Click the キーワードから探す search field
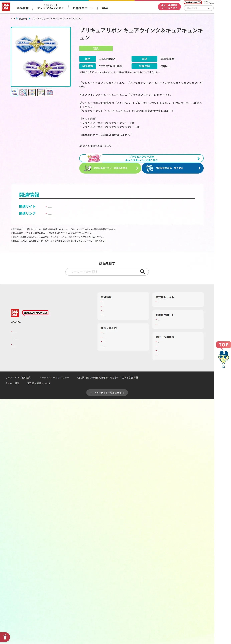The height and width of the screenshot is (644, 231). pyautogui.click(x=107, y=272)
